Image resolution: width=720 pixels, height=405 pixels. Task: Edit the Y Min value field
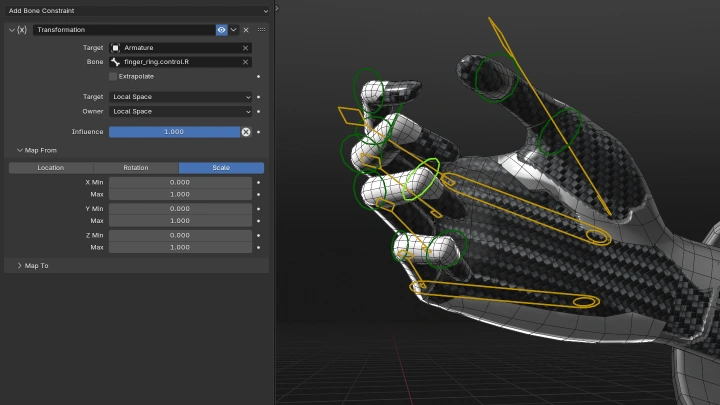click(180, 208)
